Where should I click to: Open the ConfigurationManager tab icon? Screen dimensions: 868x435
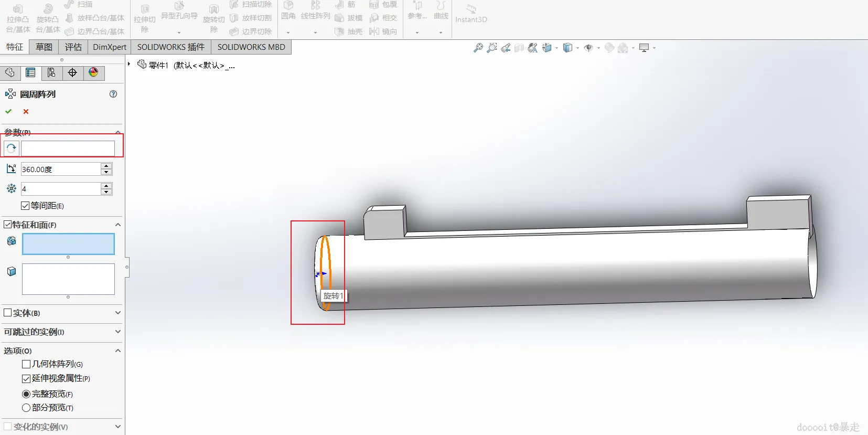click(x=51, y=72)
